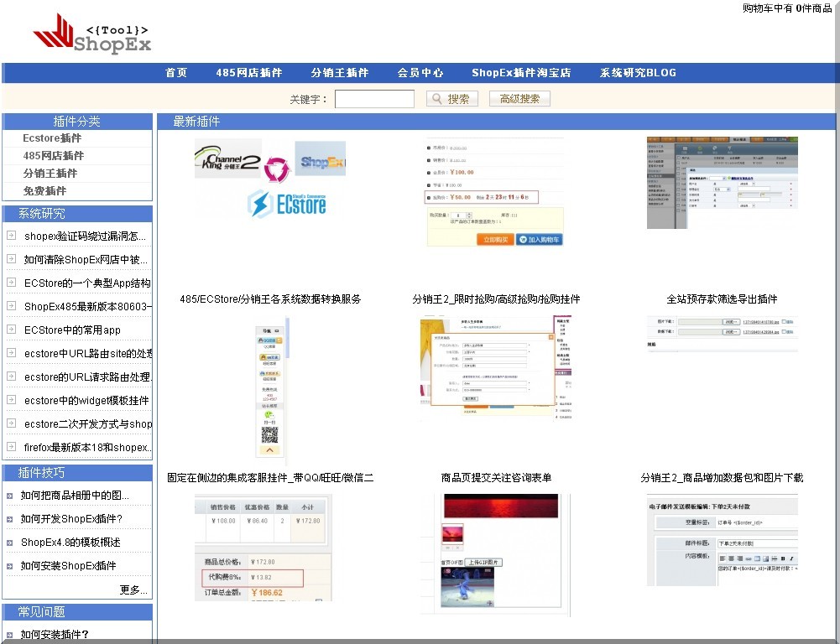Image resolution: width=840 pixels, height=644 pixels.
Task: Open tip 如何安装ShopEx插件
Action: coord(68,566)
